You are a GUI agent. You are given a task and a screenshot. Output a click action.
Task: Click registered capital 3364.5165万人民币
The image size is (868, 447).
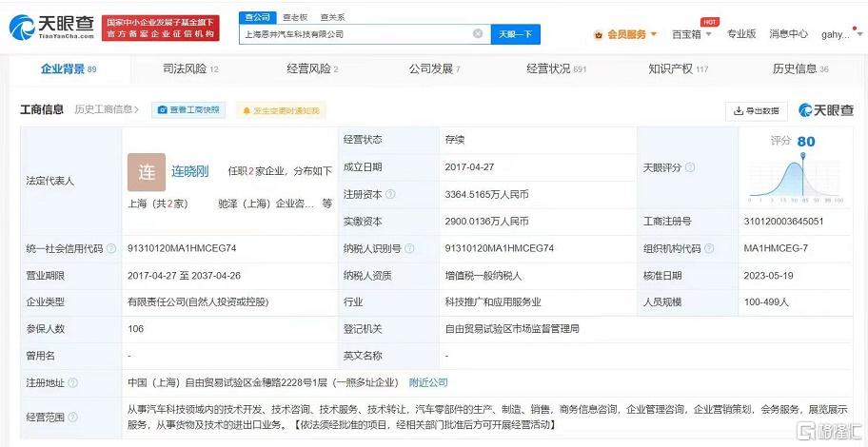486,194
